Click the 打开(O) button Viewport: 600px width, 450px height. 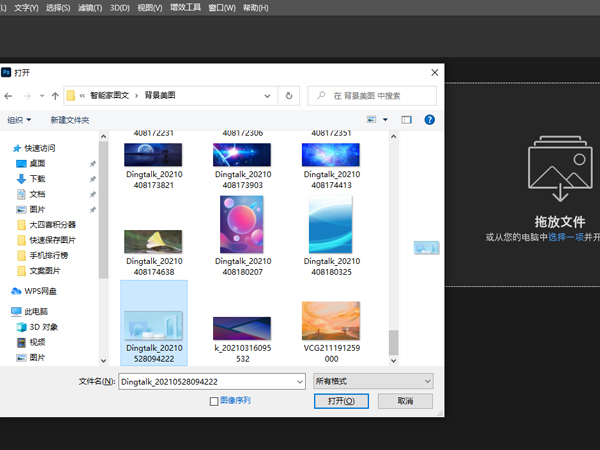[x=342, y=401]
